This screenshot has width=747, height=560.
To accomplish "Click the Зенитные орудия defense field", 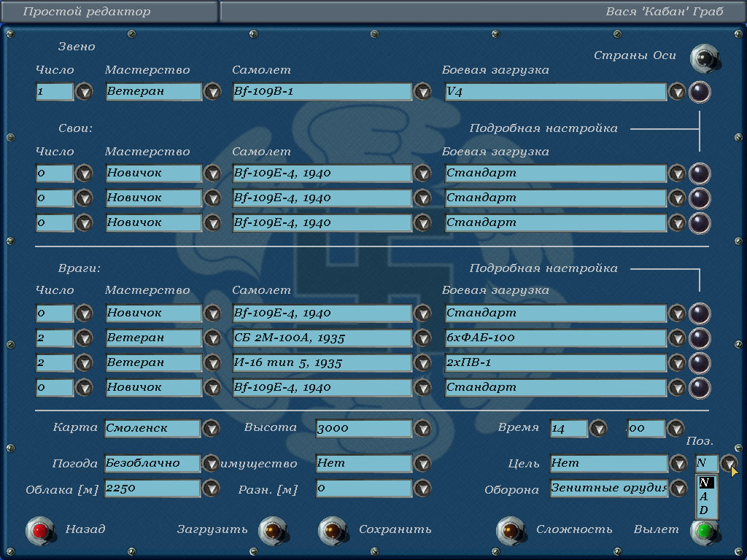I will click(609, 488).
